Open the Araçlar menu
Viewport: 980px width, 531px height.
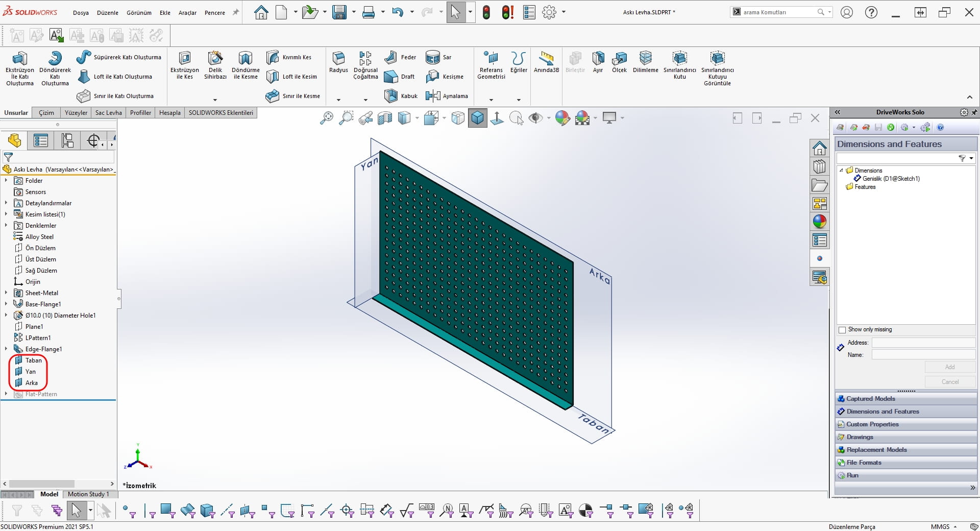(187, 13)
